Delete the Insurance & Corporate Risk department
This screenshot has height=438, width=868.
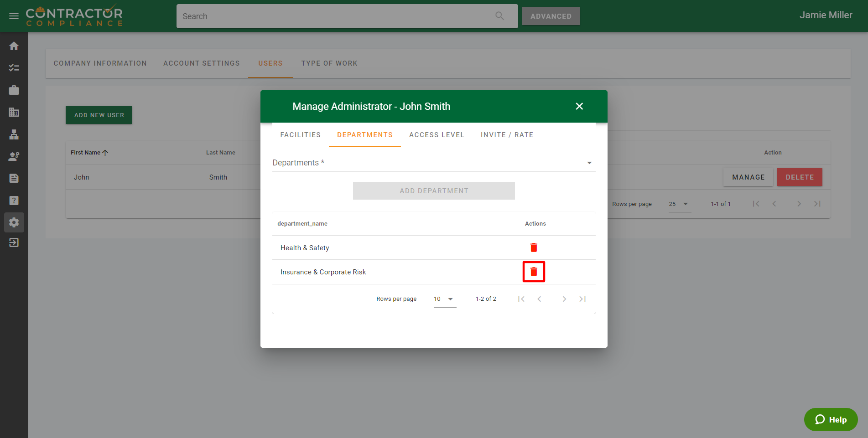534,272
